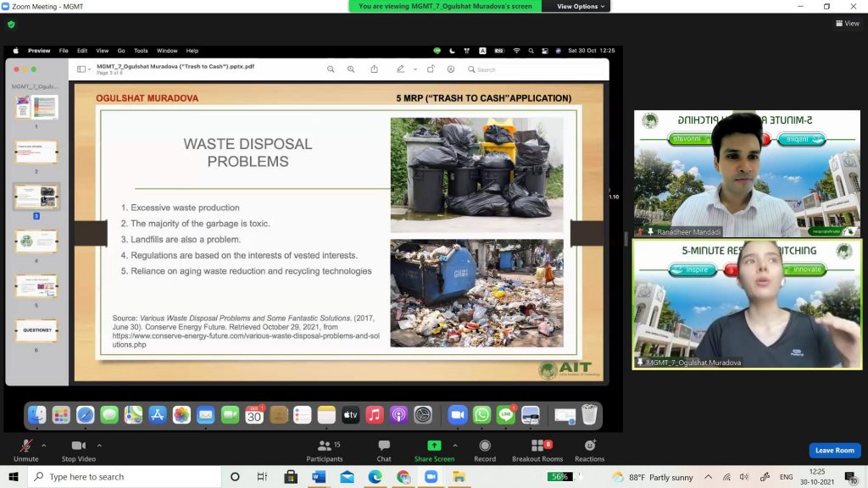Open the volume control tray icon

(744, 476)
